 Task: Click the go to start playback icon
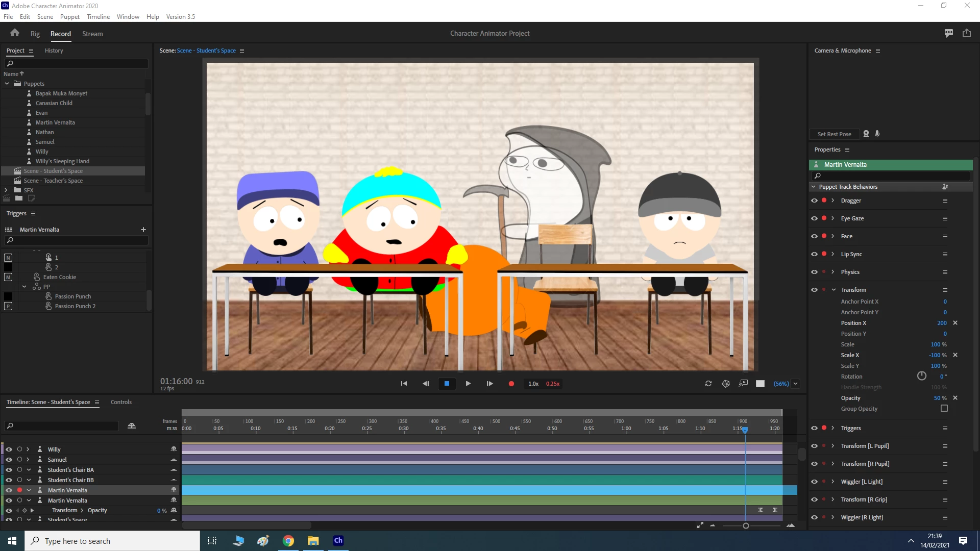[x=404, y=384]
